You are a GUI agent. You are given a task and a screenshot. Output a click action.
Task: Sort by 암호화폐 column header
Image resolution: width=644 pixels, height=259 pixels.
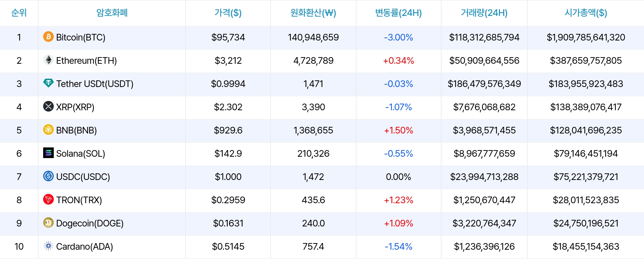(x=112, y=13)
